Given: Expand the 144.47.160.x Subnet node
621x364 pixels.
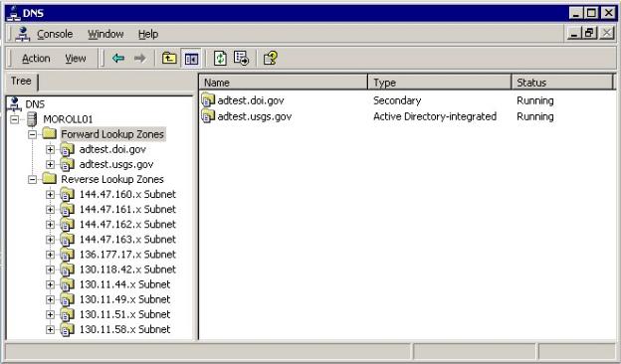Looking at the screenshot, I should (x=50, y=195).
